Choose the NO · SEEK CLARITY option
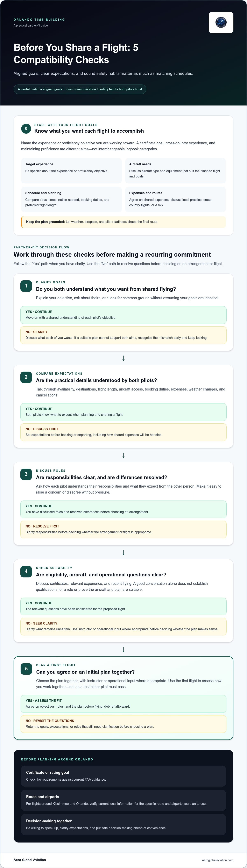The width and height of the screenshot is (247, 868). coord(123,626)
